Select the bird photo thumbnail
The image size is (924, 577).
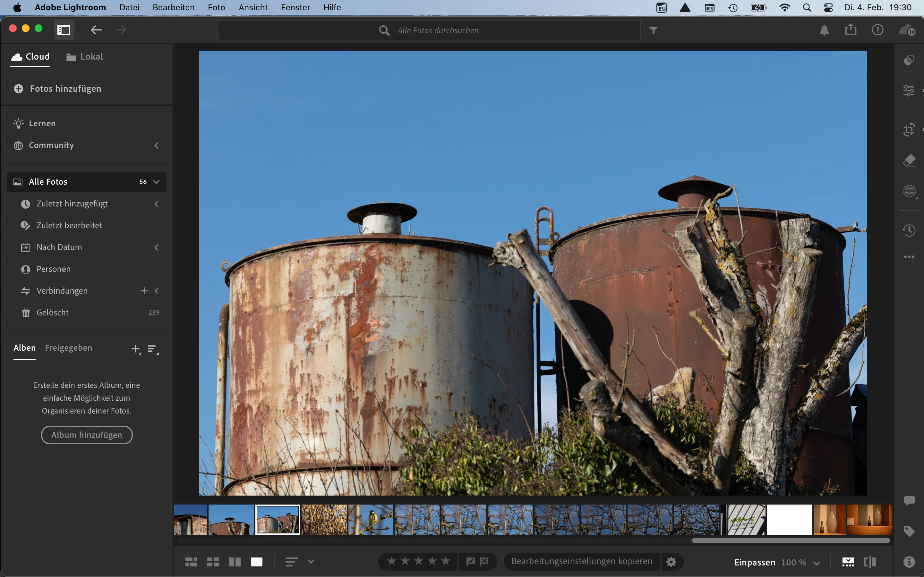371,519
